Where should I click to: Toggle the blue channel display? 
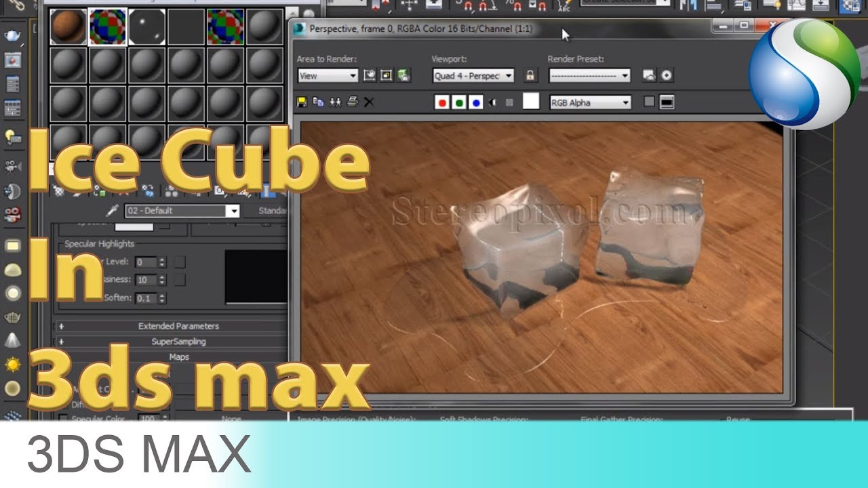476,102
